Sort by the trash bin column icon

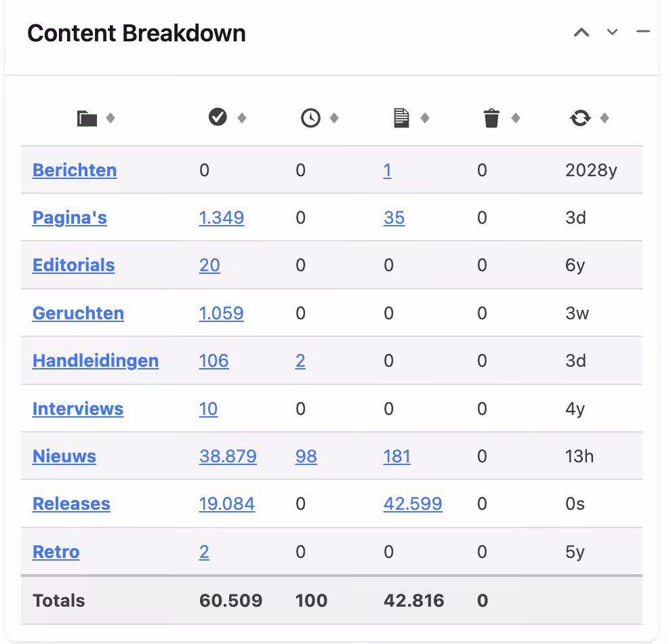(491, 118)
